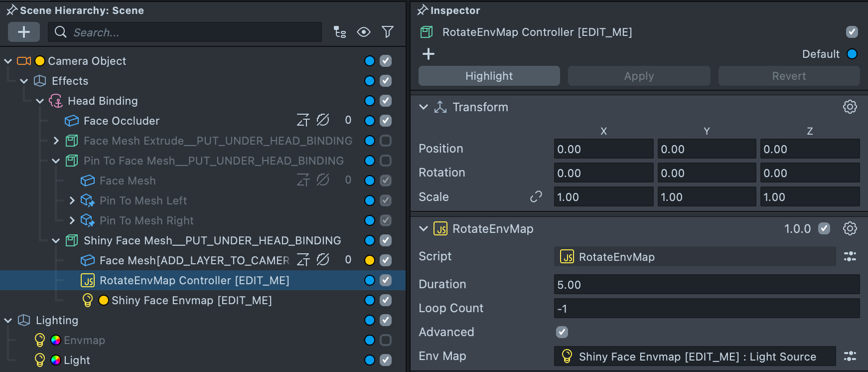The height and width of the screenshot is (372, 868).
Task: Click the Scale link proportions icon
Action: click(536, 197)
